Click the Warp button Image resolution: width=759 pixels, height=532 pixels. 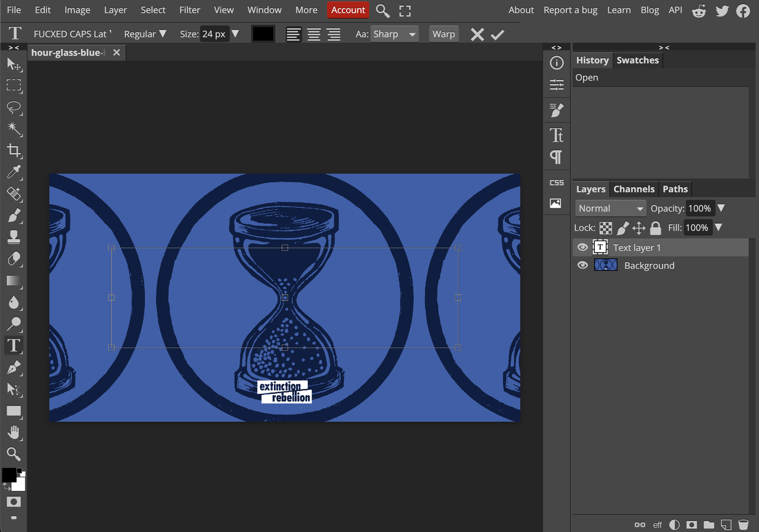click(x=444, y=34)
